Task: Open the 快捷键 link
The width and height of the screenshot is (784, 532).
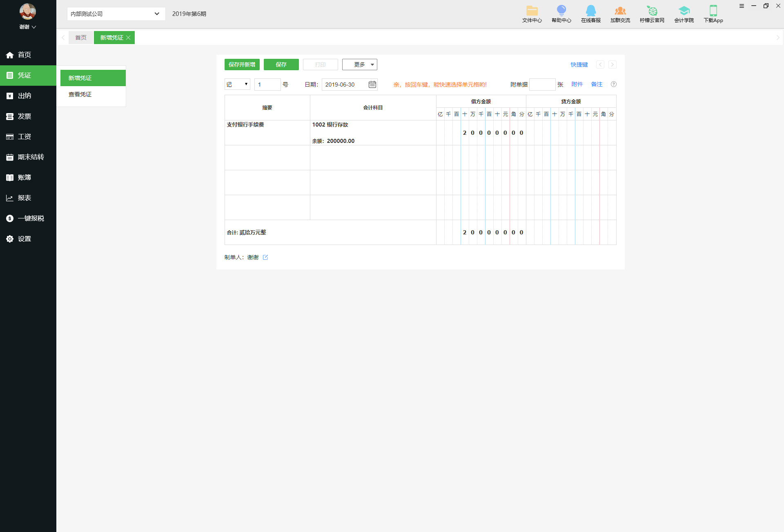Action: point(579,65)
